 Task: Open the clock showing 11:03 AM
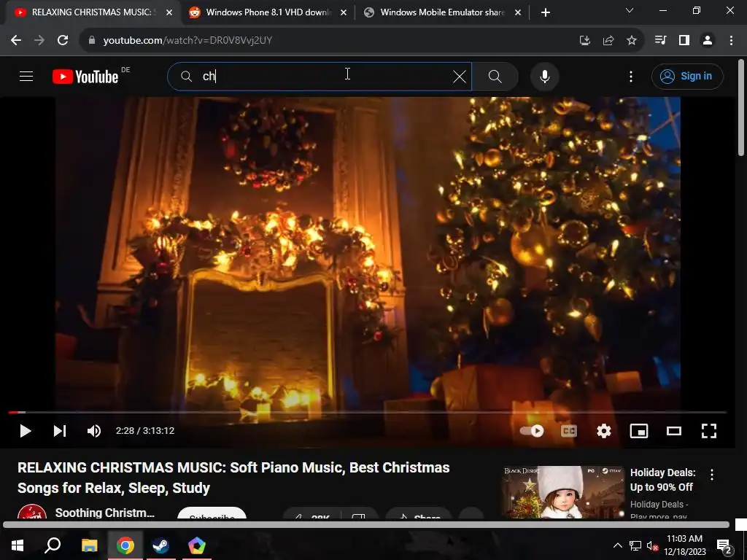(x=684, y=545)
